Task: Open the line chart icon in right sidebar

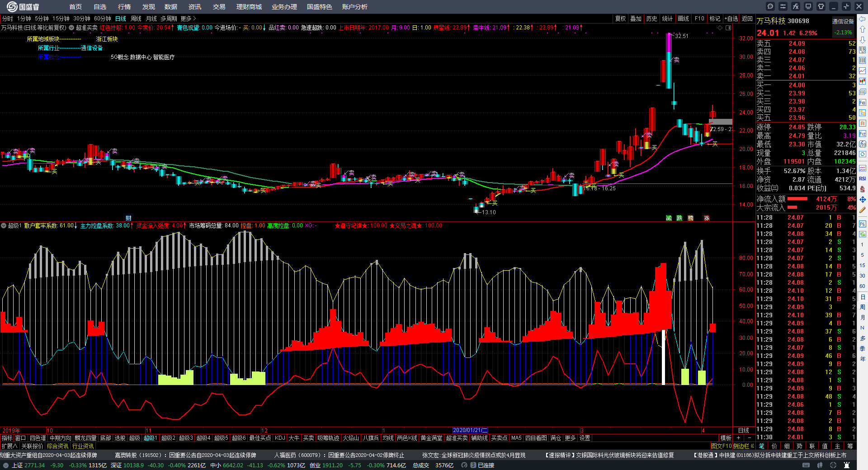Action: coord(863,71)
